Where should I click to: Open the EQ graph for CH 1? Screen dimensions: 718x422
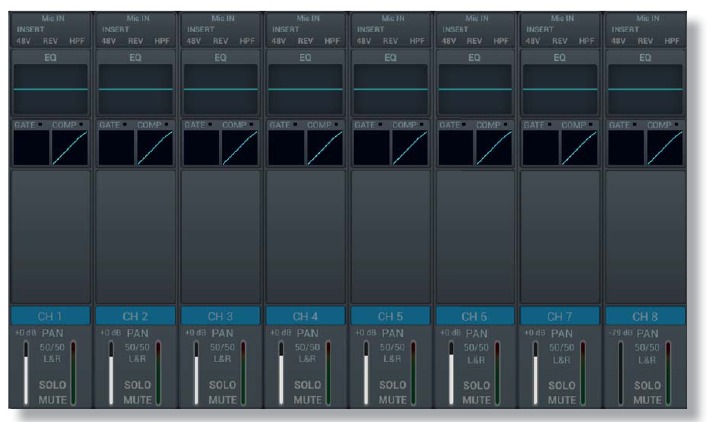coord(50,89)
